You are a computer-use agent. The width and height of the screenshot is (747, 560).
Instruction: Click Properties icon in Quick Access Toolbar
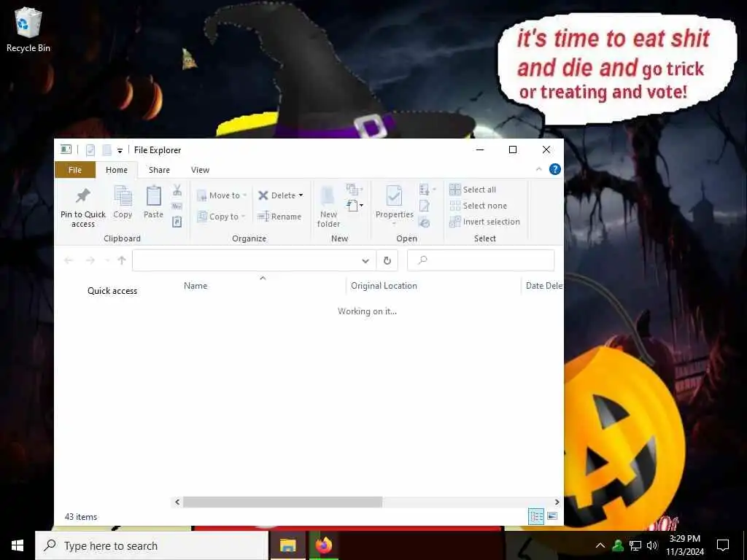click(90, 150)
